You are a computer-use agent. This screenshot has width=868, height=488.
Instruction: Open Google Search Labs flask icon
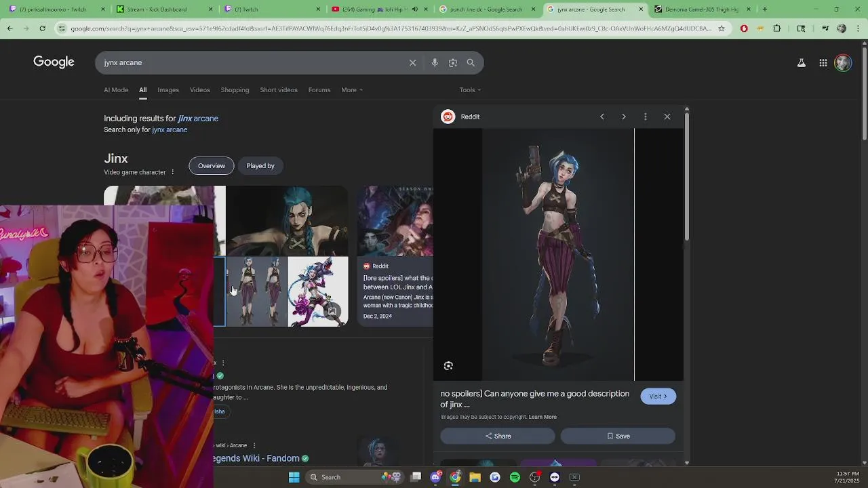(x=801, y=63)
